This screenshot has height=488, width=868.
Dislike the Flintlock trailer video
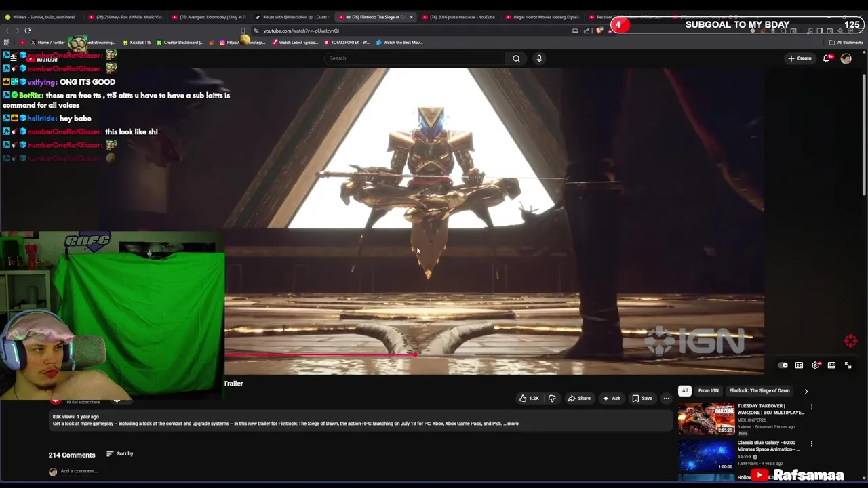click(551, 399)
